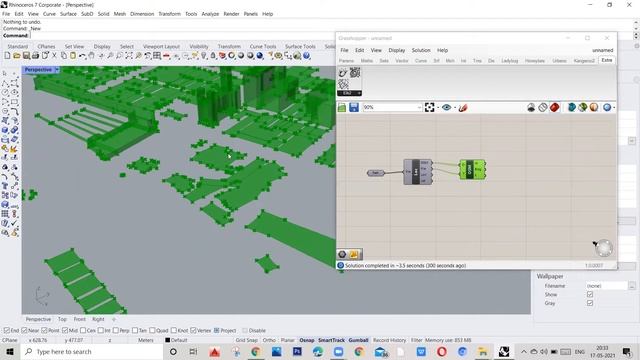Toggle the Wallpaper Show checkbox
The width and height of the screenshot is (640, 360).
pyautogui.click(x=590, y=294)
